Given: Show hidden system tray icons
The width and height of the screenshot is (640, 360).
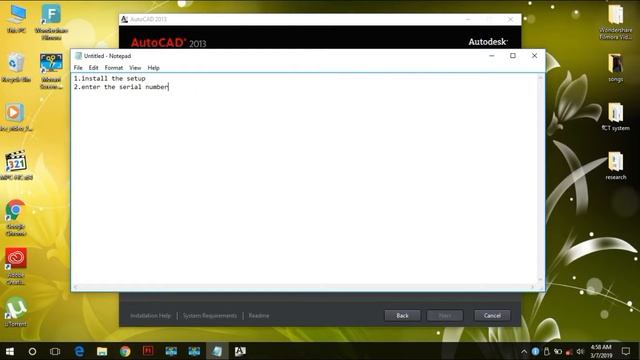Looking at the screenshot, I should (x=524, y=351).
